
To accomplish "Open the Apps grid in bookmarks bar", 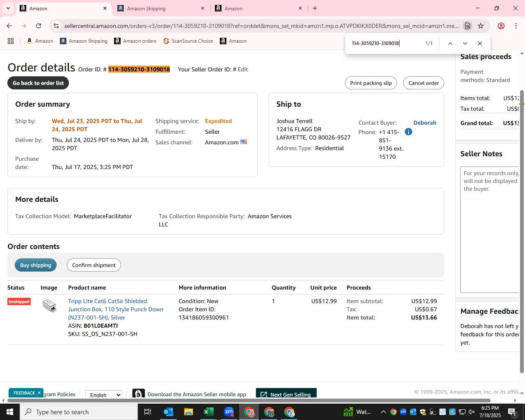I will 11,41.
